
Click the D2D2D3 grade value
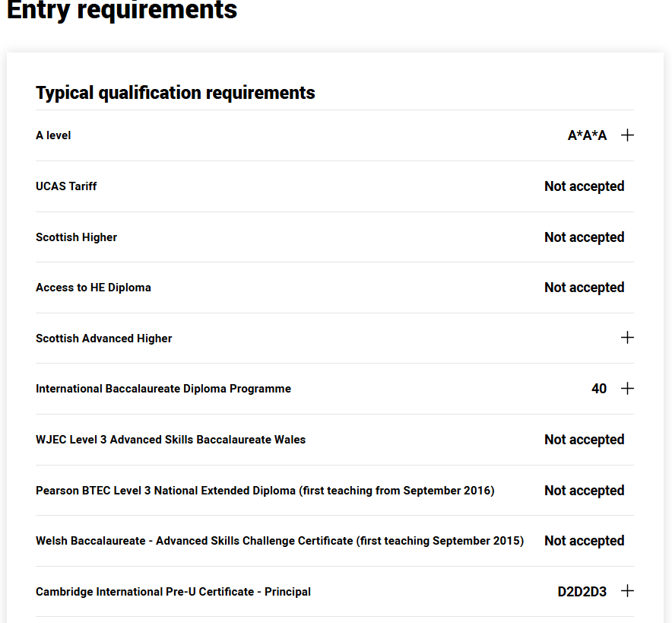click(x=582, y=592)
